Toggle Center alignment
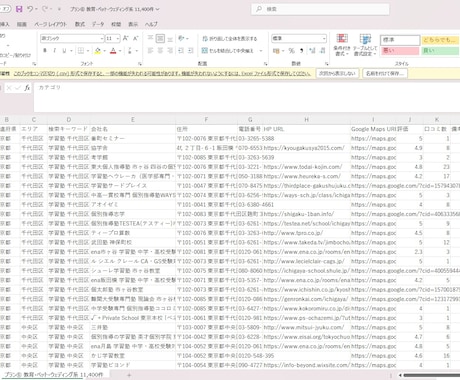 point(160,51)
